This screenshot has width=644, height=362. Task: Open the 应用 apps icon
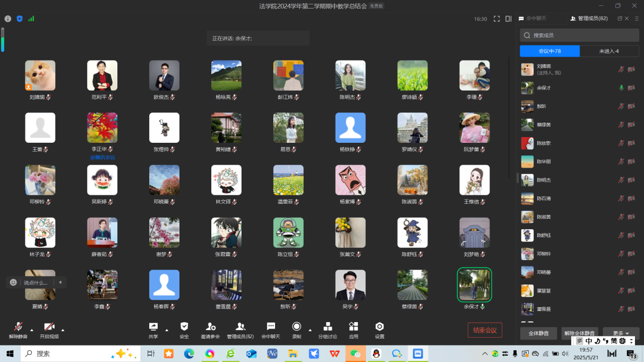coord(354,327)
